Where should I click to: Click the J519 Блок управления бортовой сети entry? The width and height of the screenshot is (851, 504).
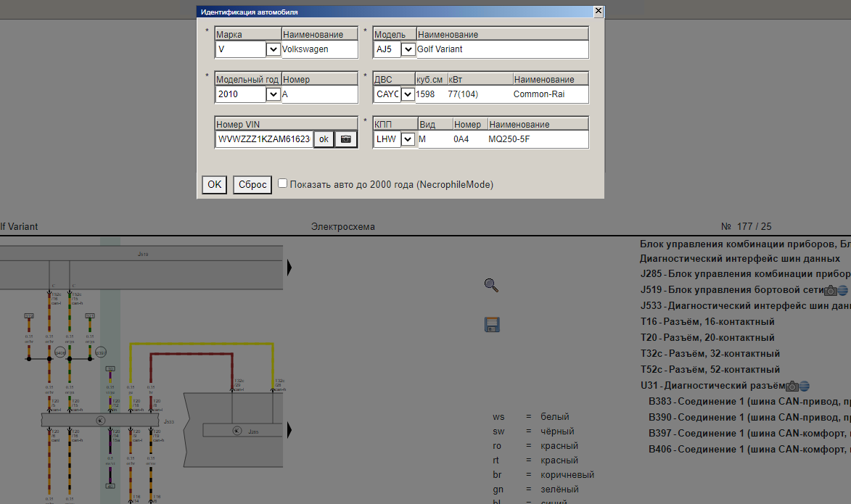pyautogui.click(x=732, y=290)
